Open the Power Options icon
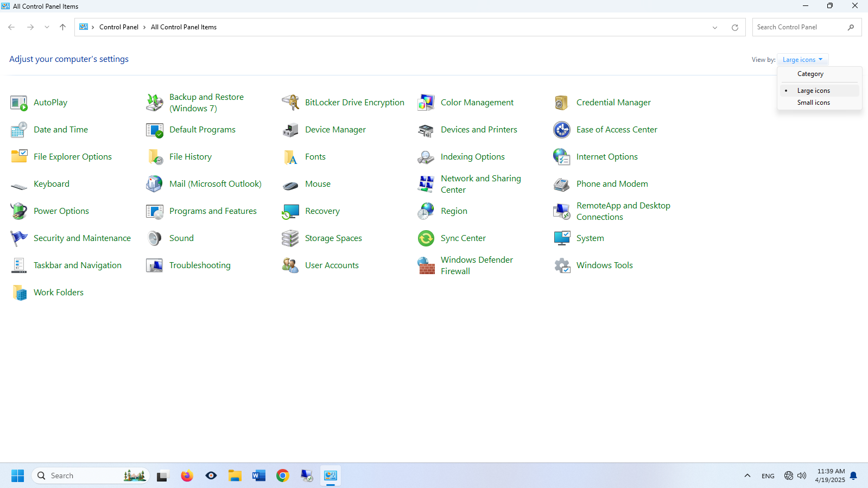This screenshot has height=488, width=868. tap(19, 211)
